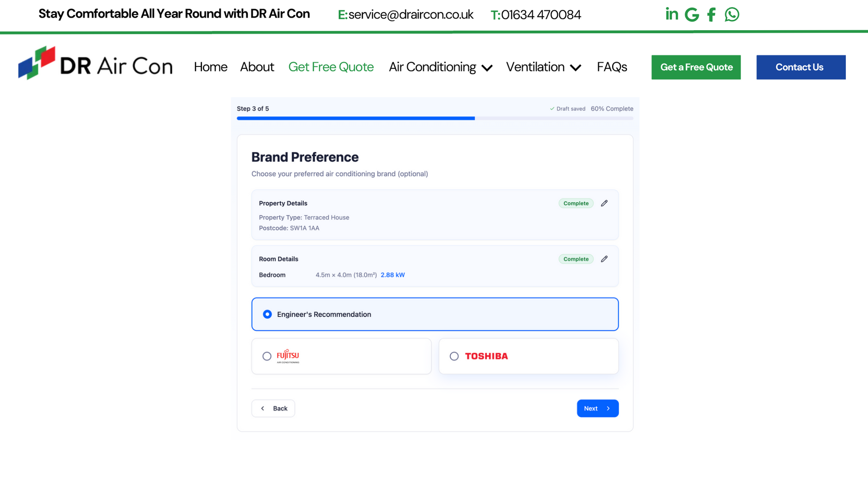This screenshot has height=484, width=868.
Task: Select Engineer's Recommendation radio option
Action: (x=267, y=314)
